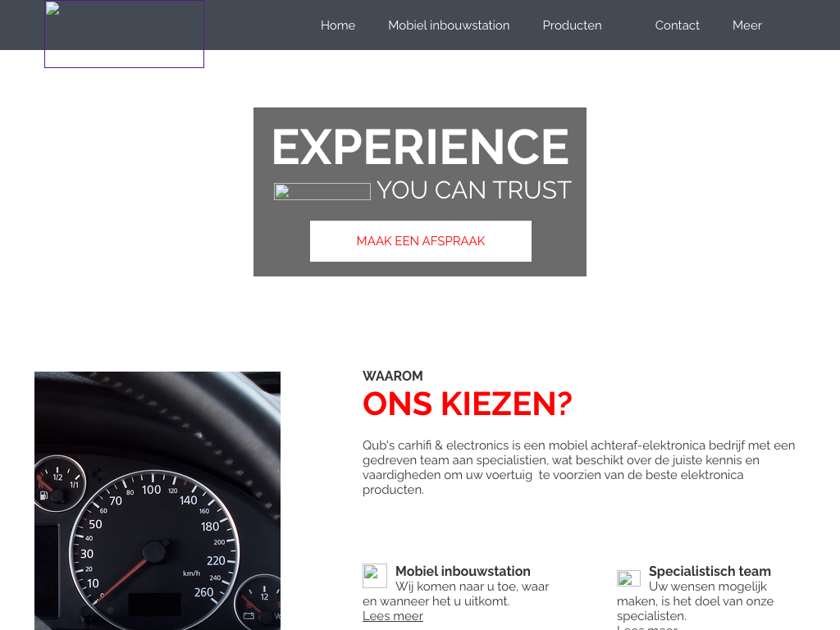This screenshot has width=840, height=630.
Task: Click the speedometer dashboard photo
Action: pos(157,500)
